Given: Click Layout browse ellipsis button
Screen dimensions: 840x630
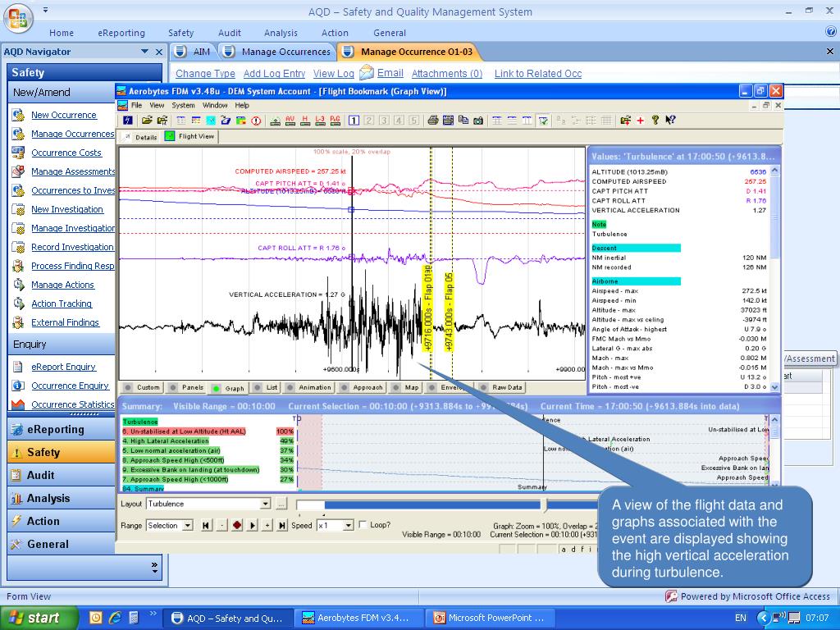Looking at the screenshot, I should [282, 504].
